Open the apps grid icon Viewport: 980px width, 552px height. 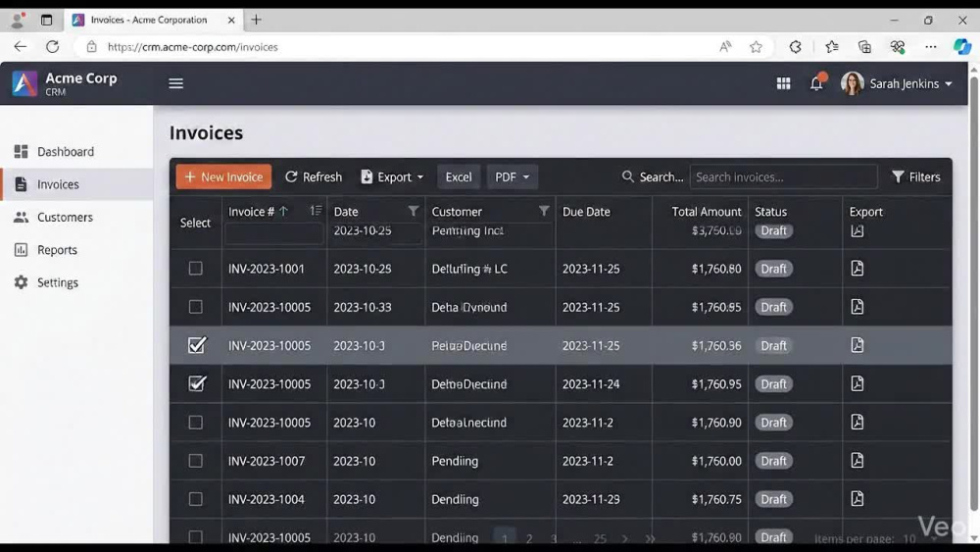pos(783,83)
